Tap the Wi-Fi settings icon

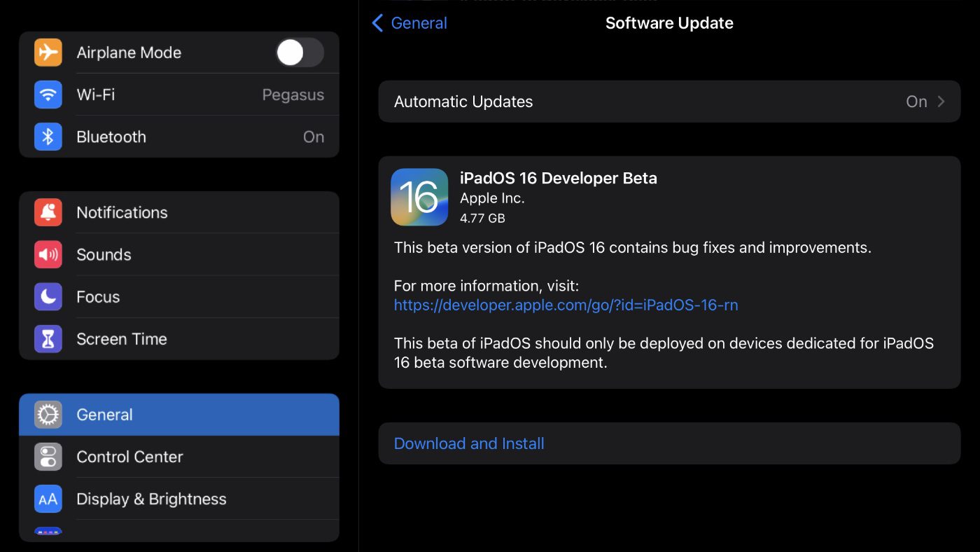tap(48, 95)
